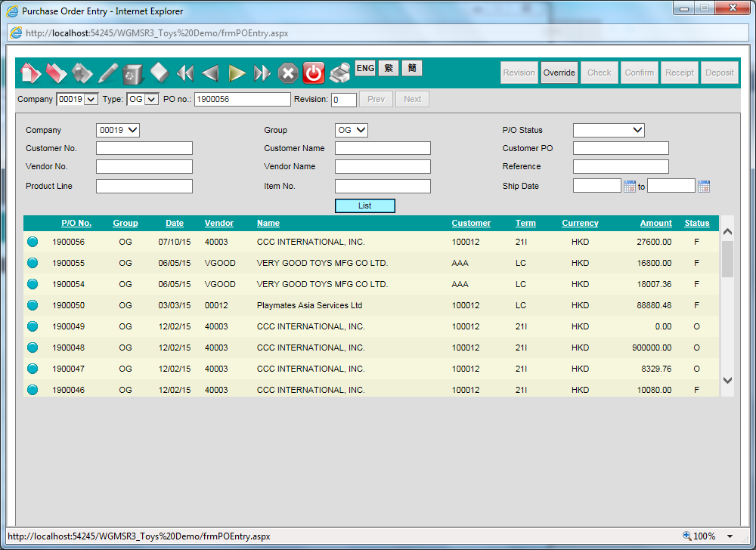This screenshot has width=756, height=550.
Task: Focus the PO no. field containing 1900056
Action: (243, 99)
